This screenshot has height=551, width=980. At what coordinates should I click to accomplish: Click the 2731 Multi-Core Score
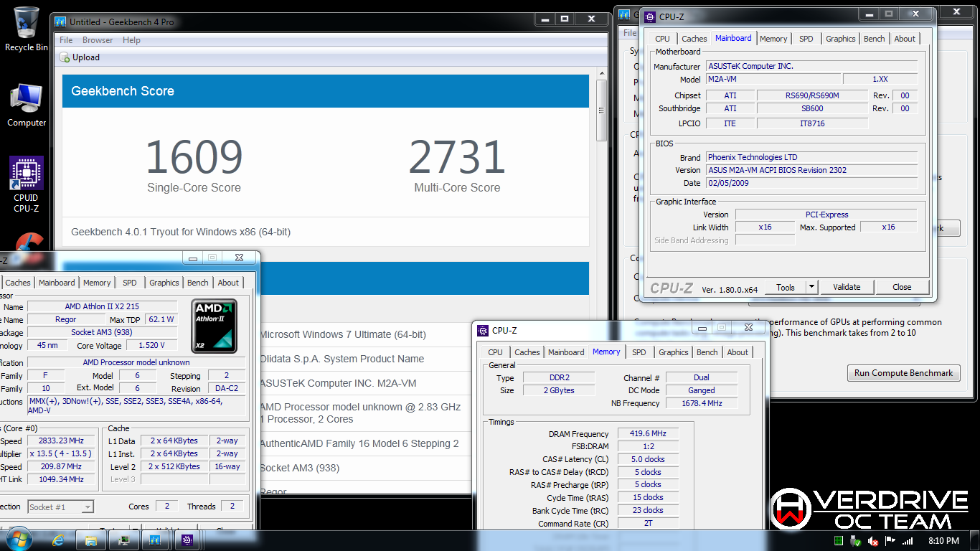(x=457, y=157)
